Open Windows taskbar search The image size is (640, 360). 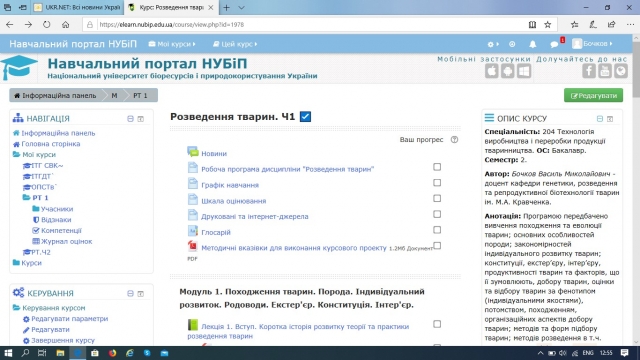(25, 353)
